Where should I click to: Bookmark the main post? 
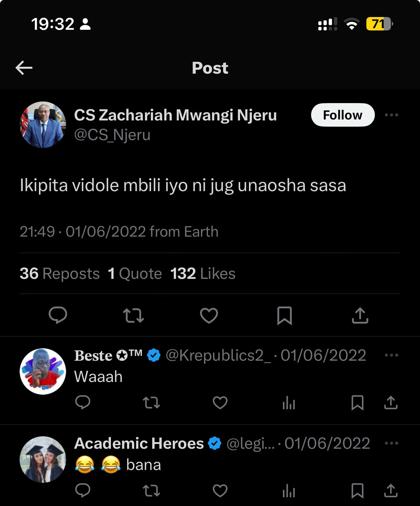pyautogui.click(x=284, y=316)
